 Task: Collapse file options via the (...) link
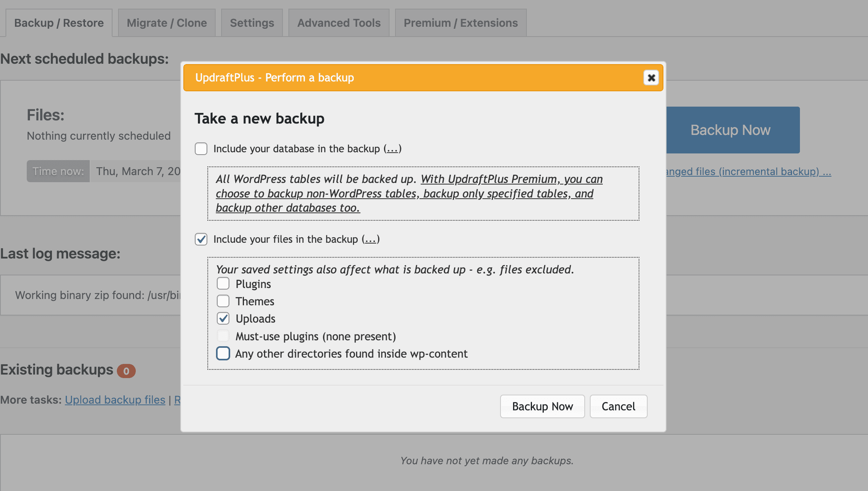pyautogui.click(x=371, y=239)
